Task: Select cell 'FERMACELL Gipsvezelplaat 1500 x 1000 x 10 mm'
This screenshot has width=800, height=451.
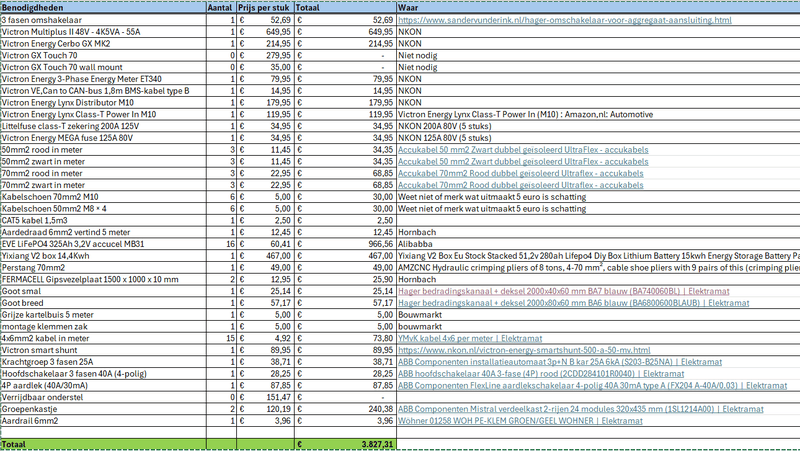Action: pos(104,279)
